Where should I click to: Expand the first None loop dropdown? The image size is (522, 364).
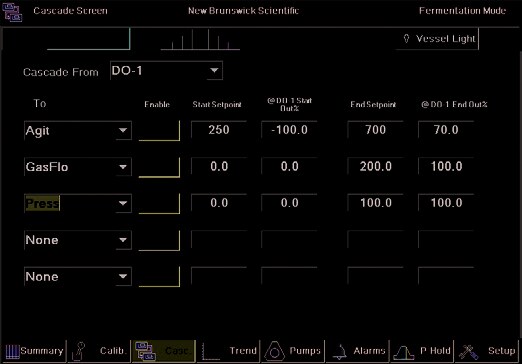click(x=123, y=240)
